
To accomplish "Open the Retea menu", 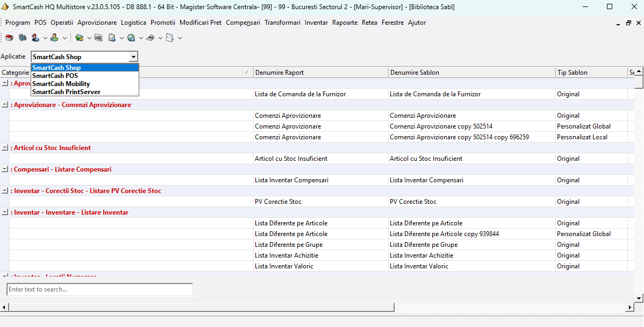I will pos(370,23).
